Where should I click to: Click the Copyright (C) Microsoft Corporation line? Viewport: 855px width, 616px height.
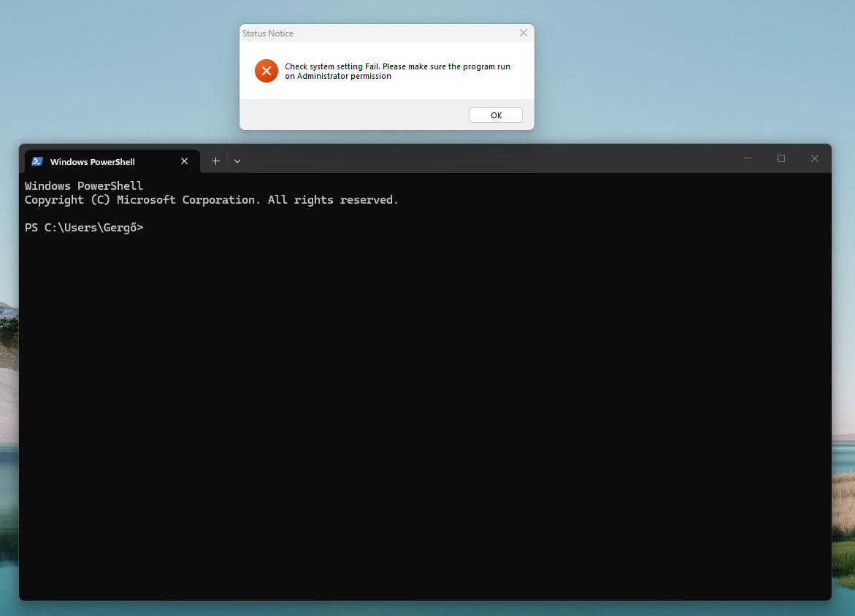pos(212,200)
